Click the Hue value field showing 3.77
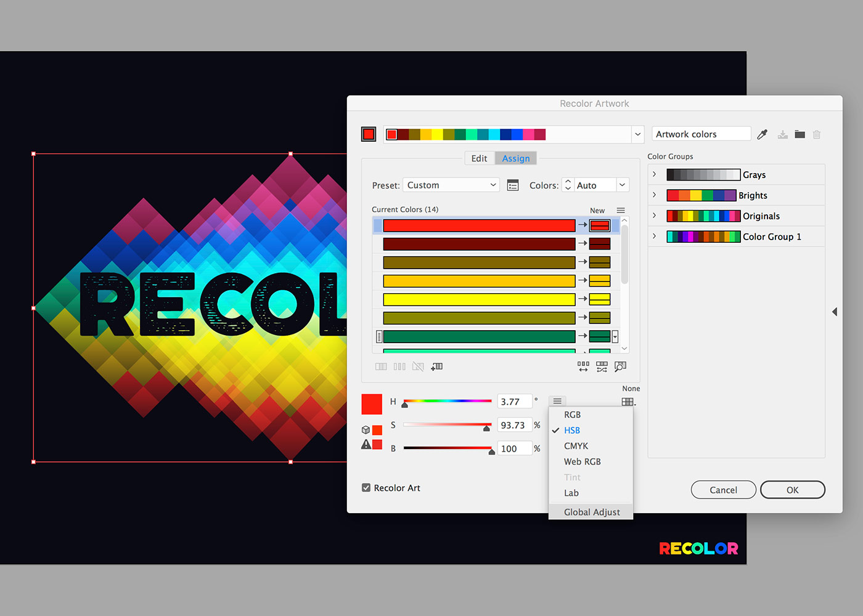 [x=515, y=402]
